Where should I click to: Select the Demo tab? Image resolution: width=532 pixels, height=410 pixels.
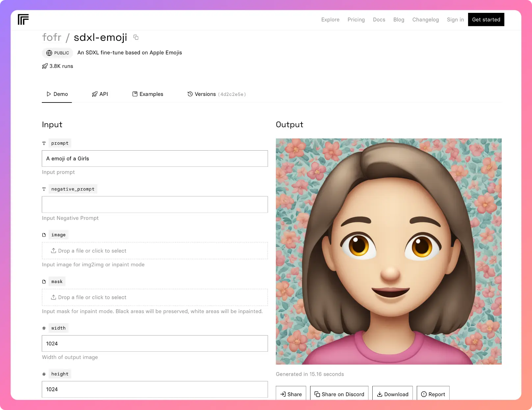pyautogui.click(x=57, y=94)
